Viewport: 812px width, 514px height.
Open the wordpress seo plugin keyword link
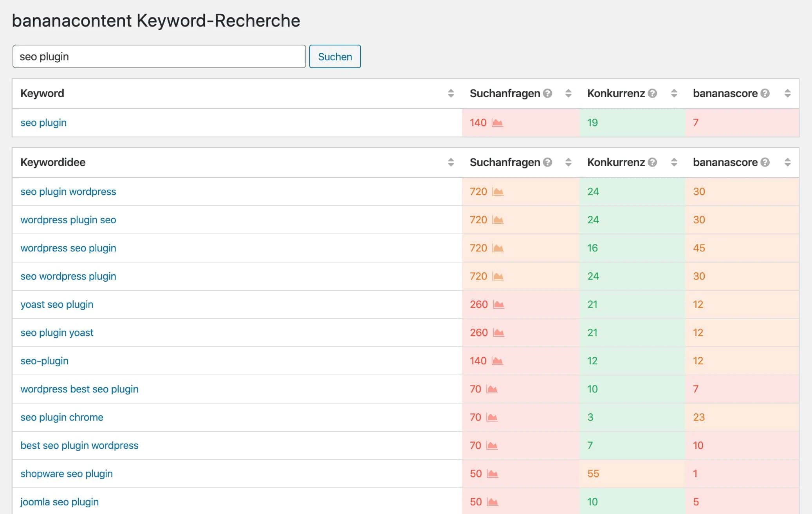[x=68, y=248]
